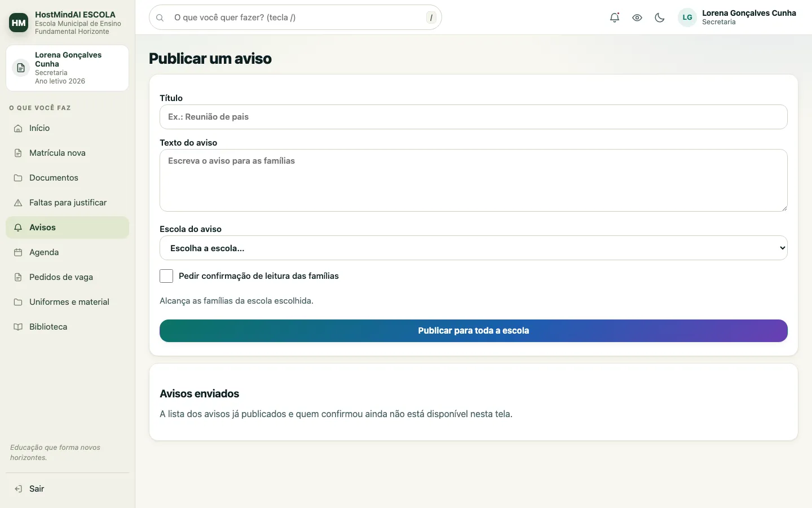Click the slash shortcut key badge
The image size is (812, 508).
click(x=431, y=17)
